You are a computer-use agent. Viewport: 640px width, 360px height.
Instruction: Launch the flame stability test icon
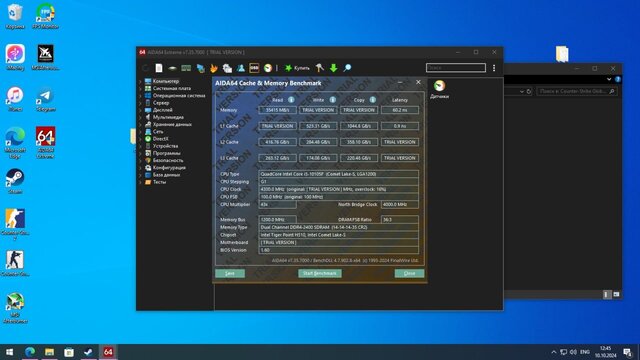(x=214, y=68)
